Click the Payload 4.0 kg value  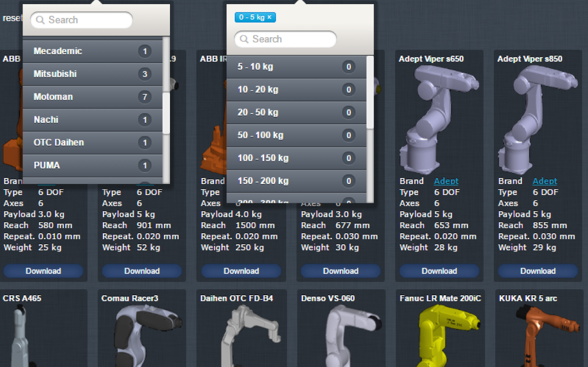click(x=249, y=214)
